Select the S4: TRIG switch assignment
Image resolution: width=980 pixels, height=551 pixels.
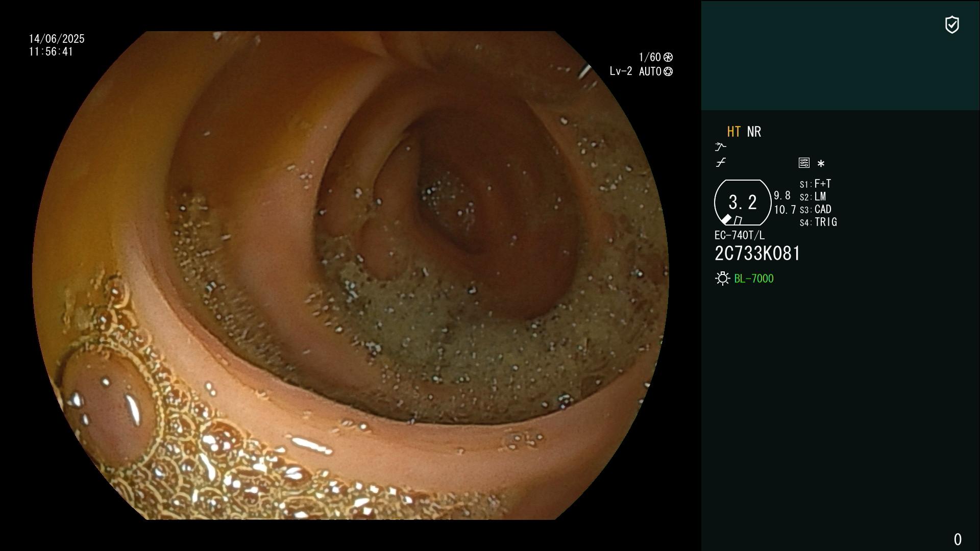pyautogui.click(x=818, y=222)
